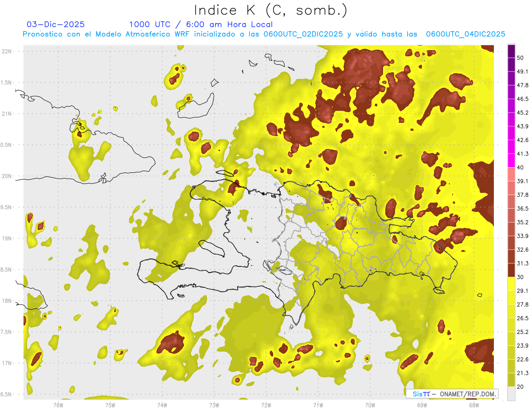Image resolution: width=532 pixels, height=411 pixels.
Task: Select the '75W' longitude axis label
Action: tap(110, 405)
